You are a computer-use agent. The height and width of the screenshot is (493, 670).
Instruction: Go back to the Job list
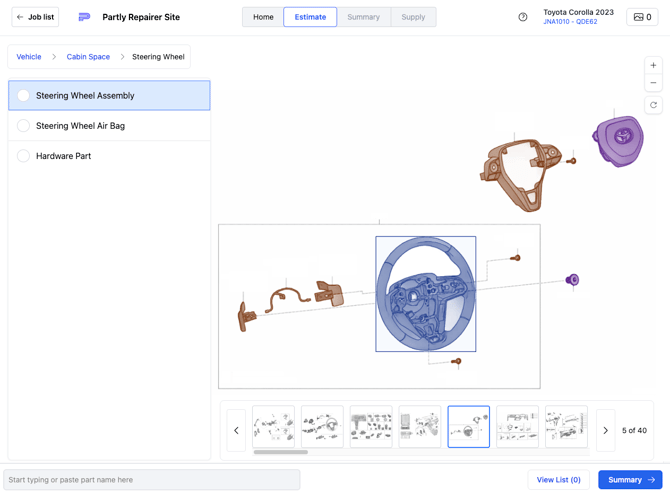click(35, 17)
